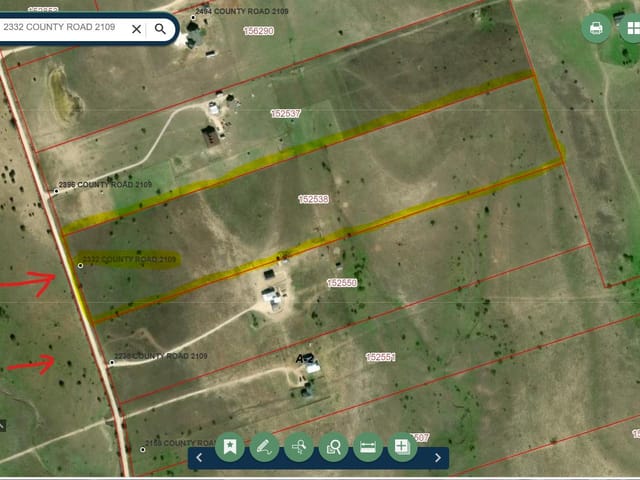Image resolution: width=640 pixels, height=480 pixels.
Task: Run search with magnifier button
Action: point(160,29)
